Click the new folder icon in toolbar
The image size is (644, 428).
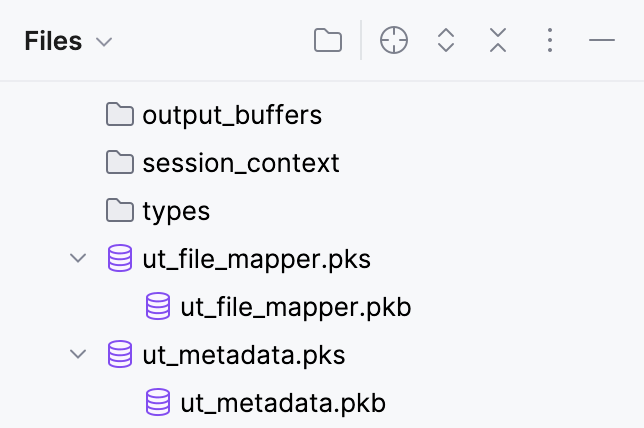pyautogui.click(x=327, y=41)
